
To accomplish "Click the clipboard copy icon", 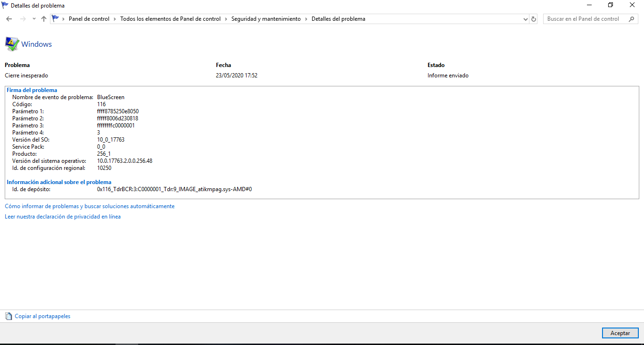I will pyautogui.click(x=8, y=316).
